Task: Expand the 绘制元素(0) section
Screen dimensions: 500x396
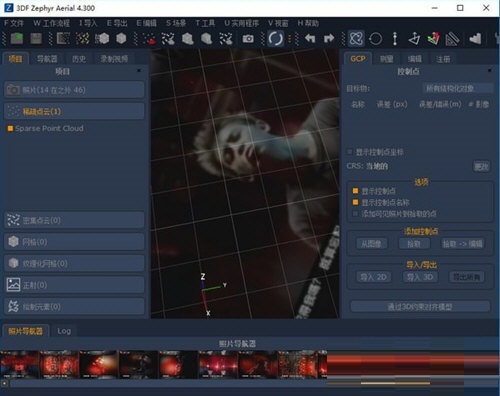Action: pyautogui.click(x=74, y=307)
